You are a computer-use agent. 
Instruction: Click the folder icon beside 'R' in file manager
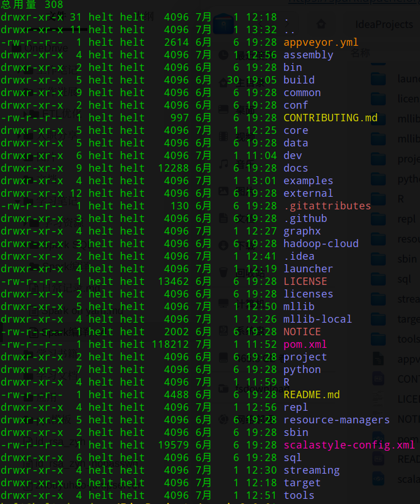pos(378,199)
